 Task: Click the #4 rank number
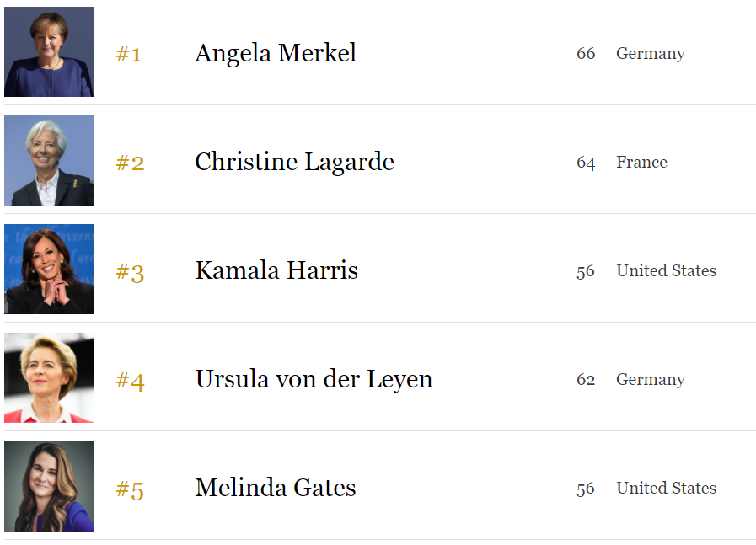pyautogui.click(x=130, y=381)
